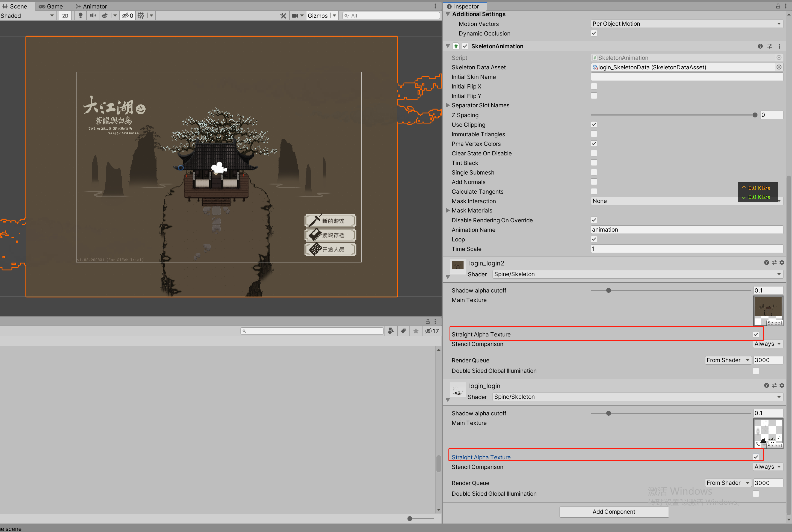Open saved searches with the star icon
The height and width of the screenshot is (532, 792).
pyautogui.click(x=416, y=331)
